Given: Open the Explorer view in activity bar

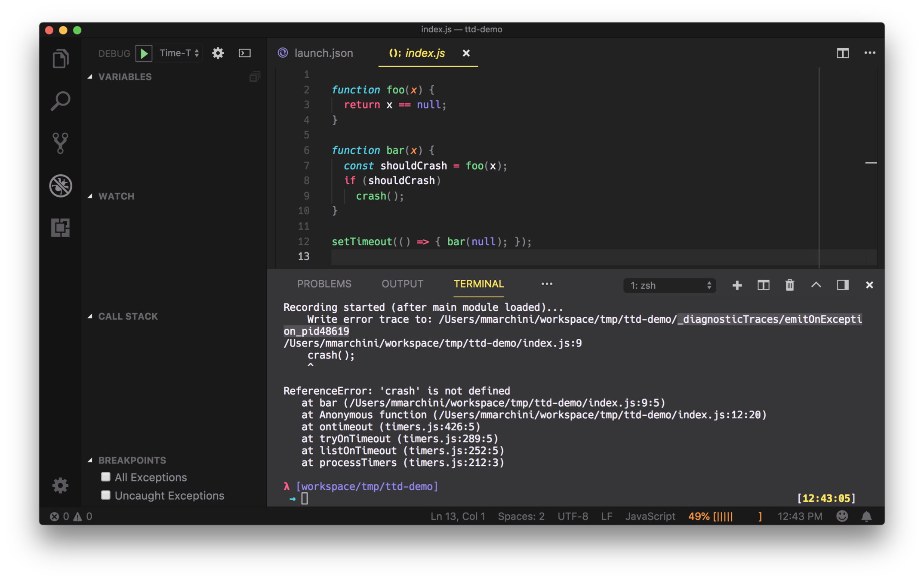Looking at the screenshot, I should (x=60, y=59).
